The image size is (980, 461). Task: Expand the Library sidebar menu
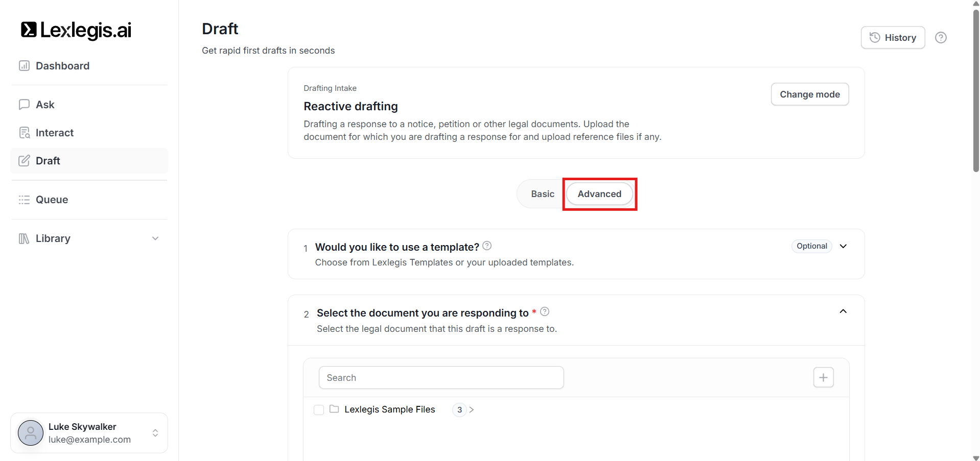pyautogui.click(x=155, y=238)
